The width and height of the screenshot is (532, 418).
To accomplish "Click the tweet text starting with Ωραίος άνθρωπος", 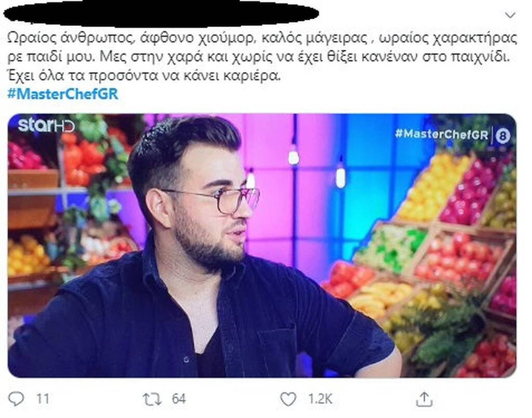I will click(262, 56).
